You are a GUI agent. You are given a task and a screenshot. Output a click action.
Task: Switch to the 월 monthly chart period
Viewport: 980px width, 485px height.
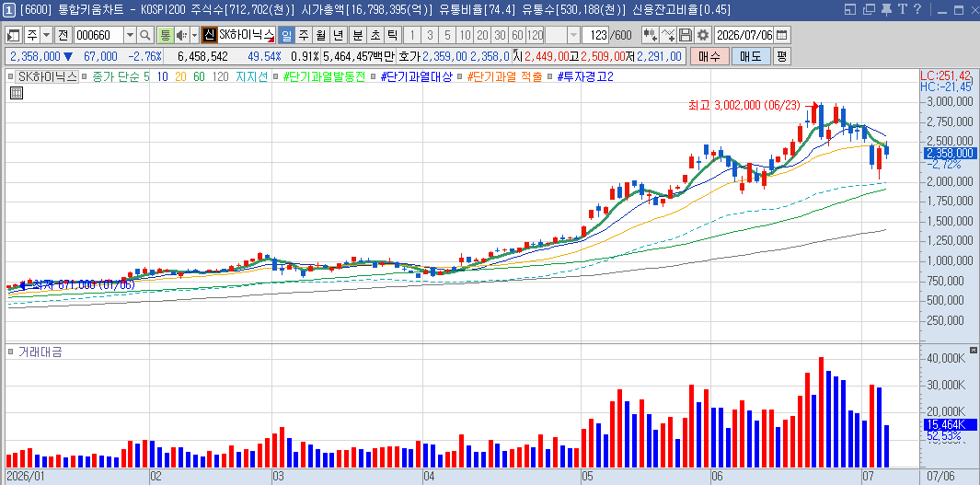(x=320, y=35)
